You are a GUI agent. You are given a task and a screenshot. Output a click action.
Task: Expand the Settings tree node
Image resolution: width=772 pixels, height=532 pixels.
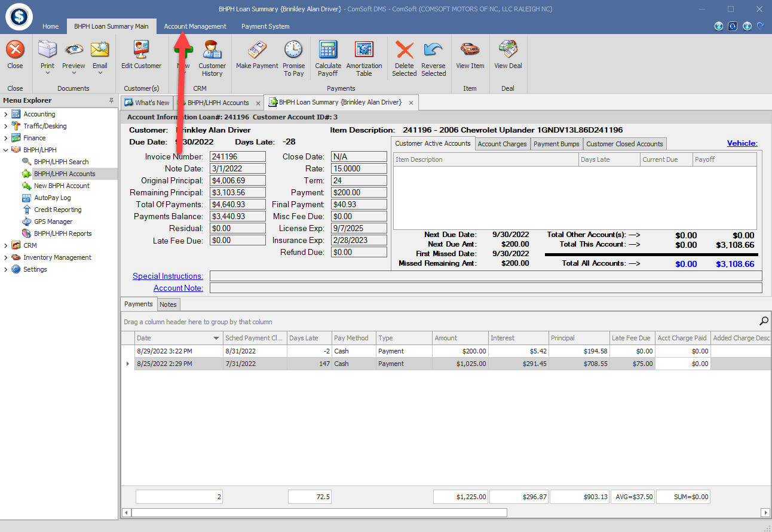click(5, 269)
